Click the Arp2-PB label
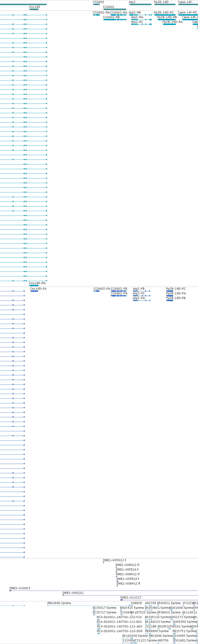The width and height of the screenshot is (198, 644). pyautogui.click(x=139, y=289)
